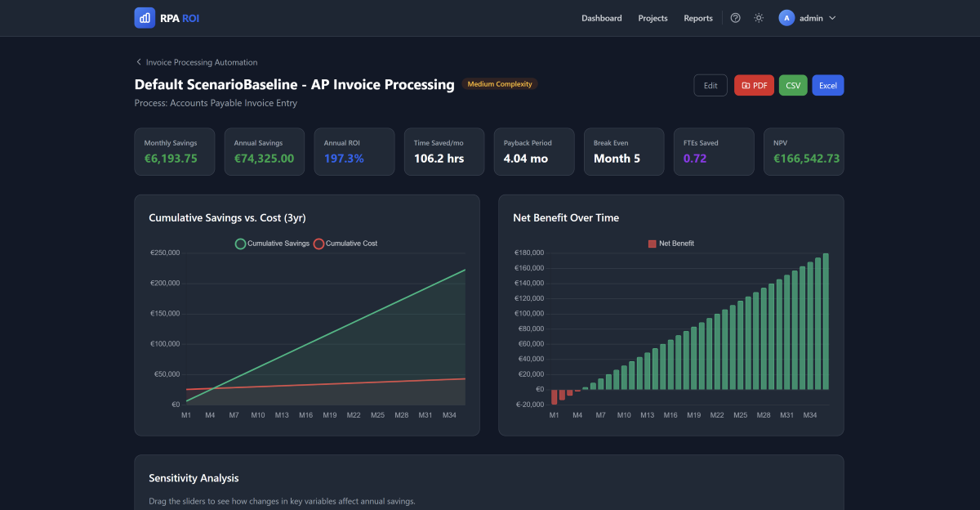
Task: Toggle Net Benefit legend series
Action: pos(670,244)
